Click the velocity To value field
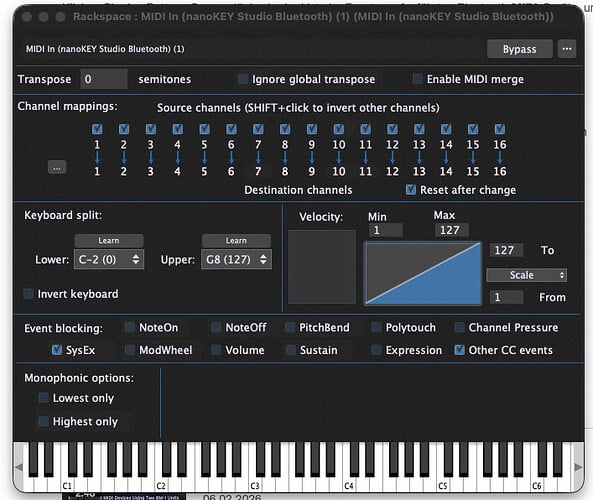Screen dimensions: 593x500 [507, 250]
